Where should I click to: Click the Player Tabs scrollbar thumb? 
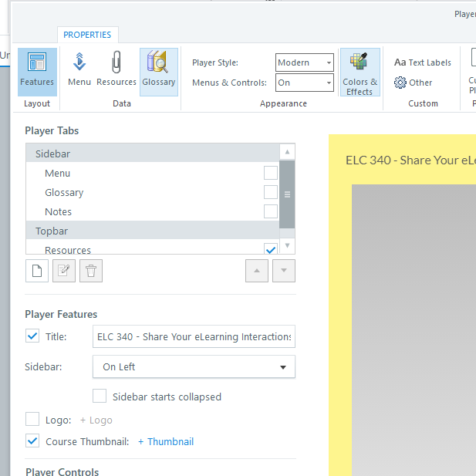point(287,194)
